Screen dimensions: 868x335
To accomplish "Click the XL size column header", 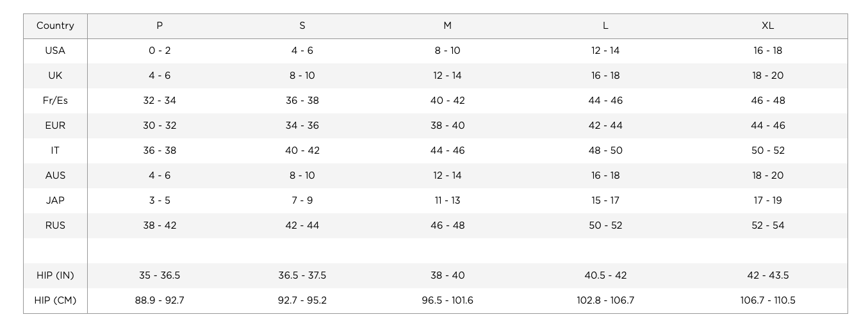I will point(767,26).
